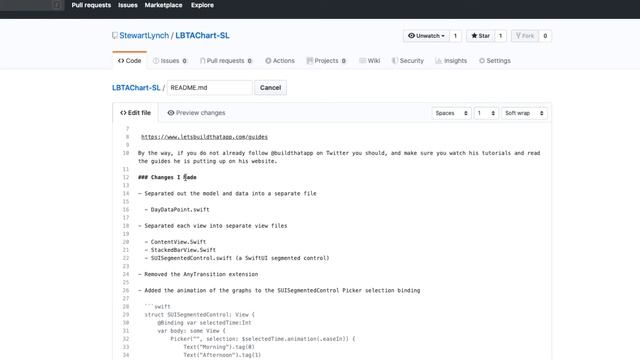Open the indent size dropdown showing 1
The image size is (640, 360).
point(486,113)
